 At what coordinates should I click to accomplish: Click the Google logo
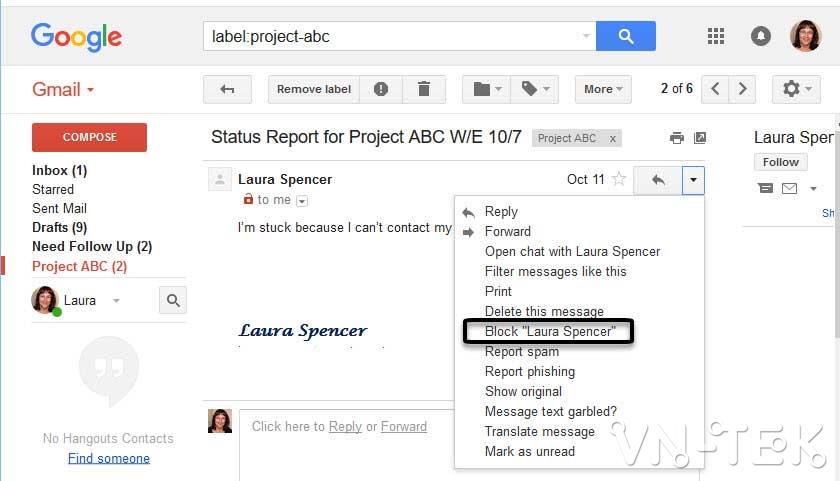coord(76,37)
